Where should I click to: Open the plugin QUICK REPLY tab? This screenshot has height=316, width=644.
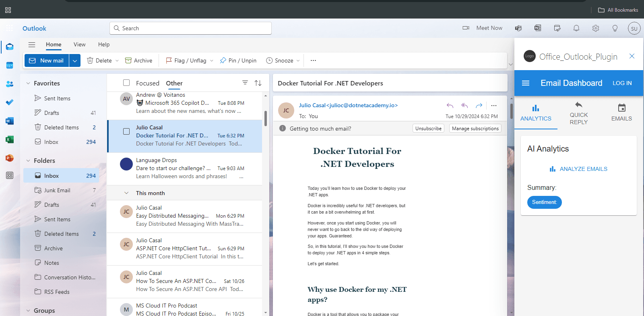pos(579,113)
